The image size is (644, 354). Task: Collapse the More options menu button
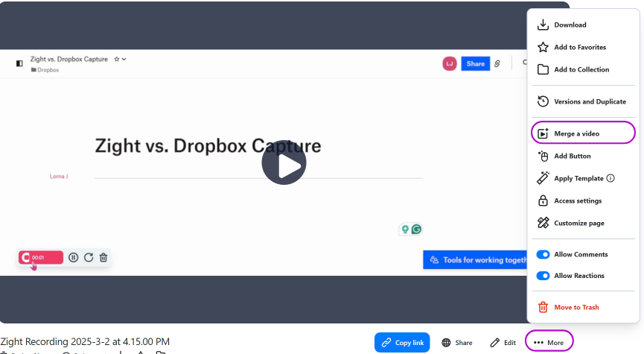[x=549, y=342]
